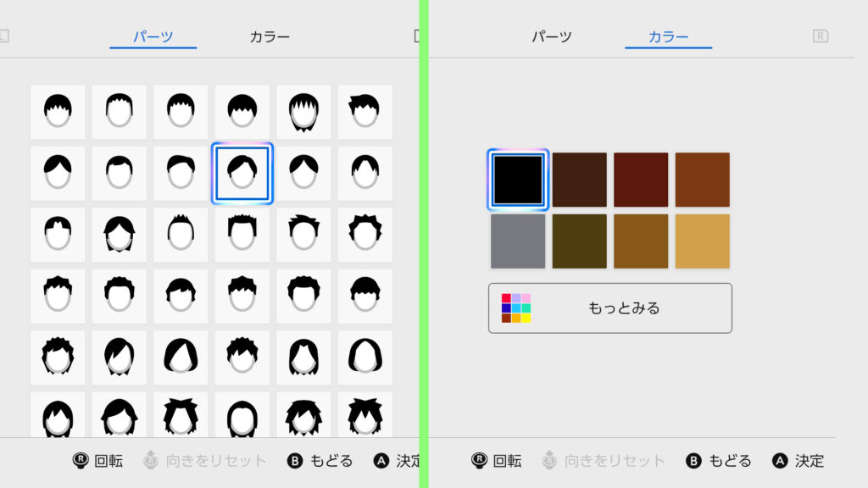Choose the gray hair color swatch
The image size is (868, 488).
(518, 241)
